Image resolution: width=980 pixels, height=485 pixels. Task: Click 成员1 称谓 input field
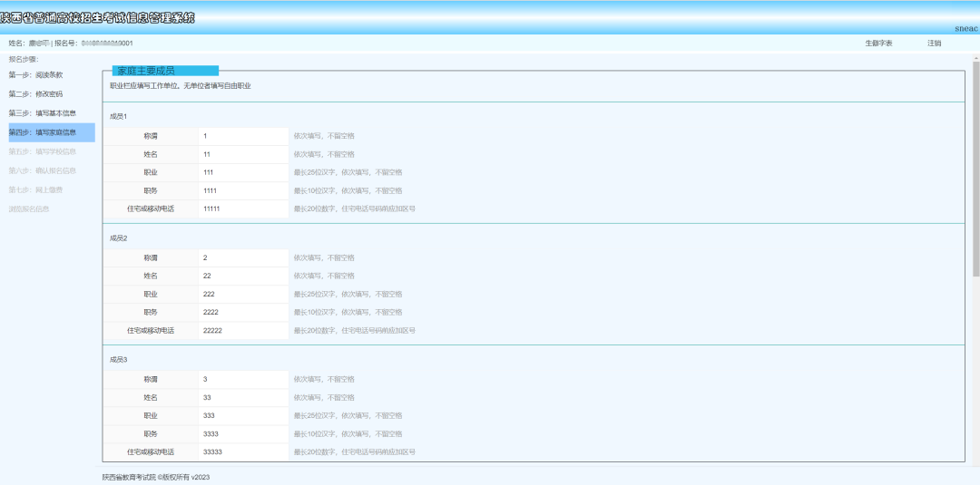pyautogui.click(x=243, y=136)
